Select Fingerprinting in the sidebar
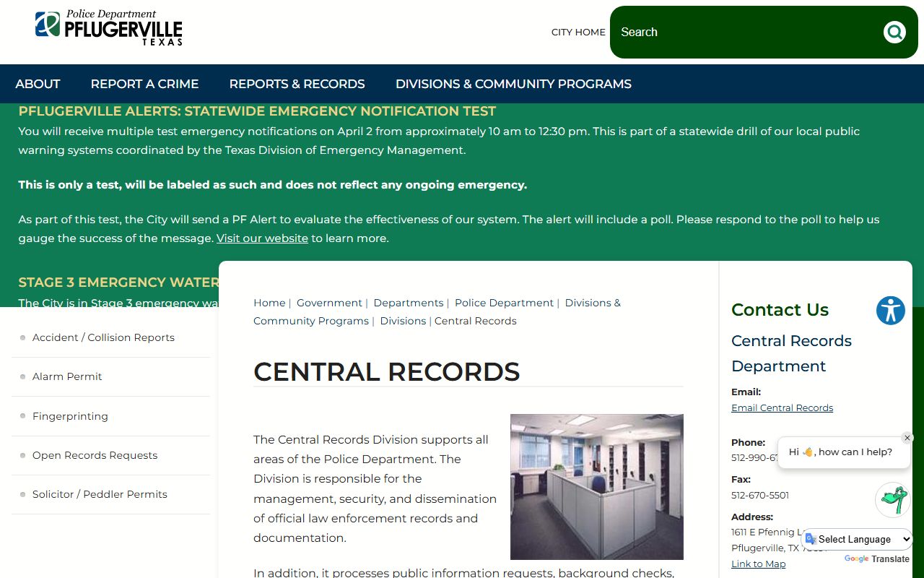 70,416
